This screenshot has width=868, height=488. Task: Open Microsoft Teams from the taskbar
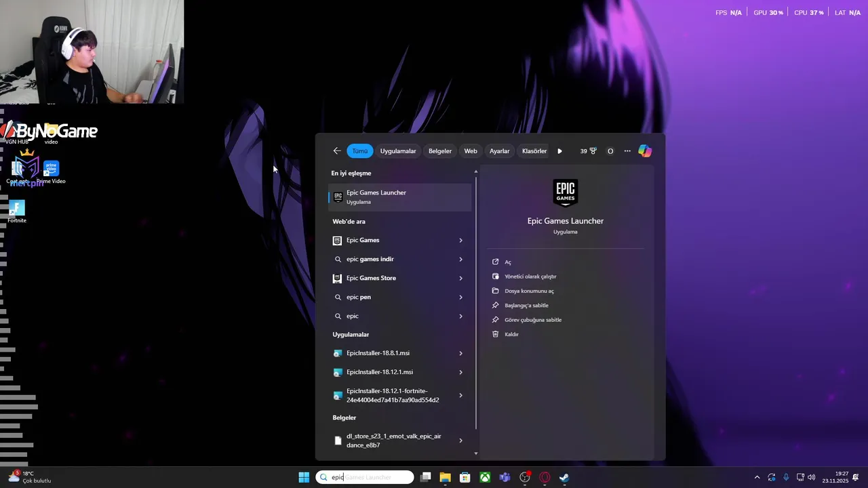(x=505, y=477)
